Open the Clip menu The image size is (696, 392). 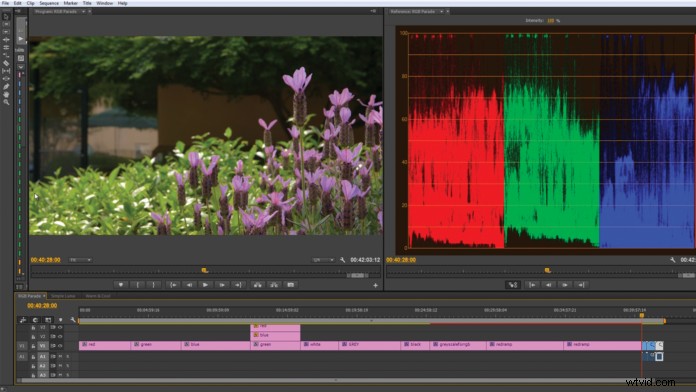point(31,3)
